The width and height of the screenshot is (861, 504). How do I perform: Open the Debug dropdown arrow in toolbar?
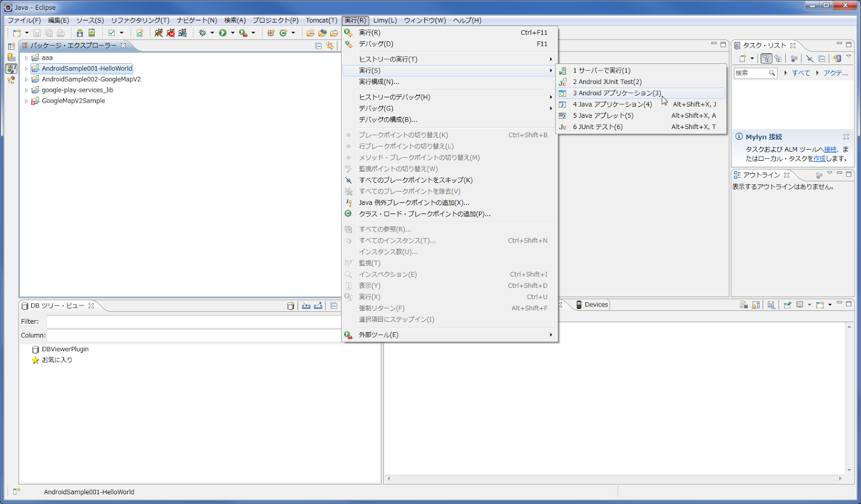point(212,33)
